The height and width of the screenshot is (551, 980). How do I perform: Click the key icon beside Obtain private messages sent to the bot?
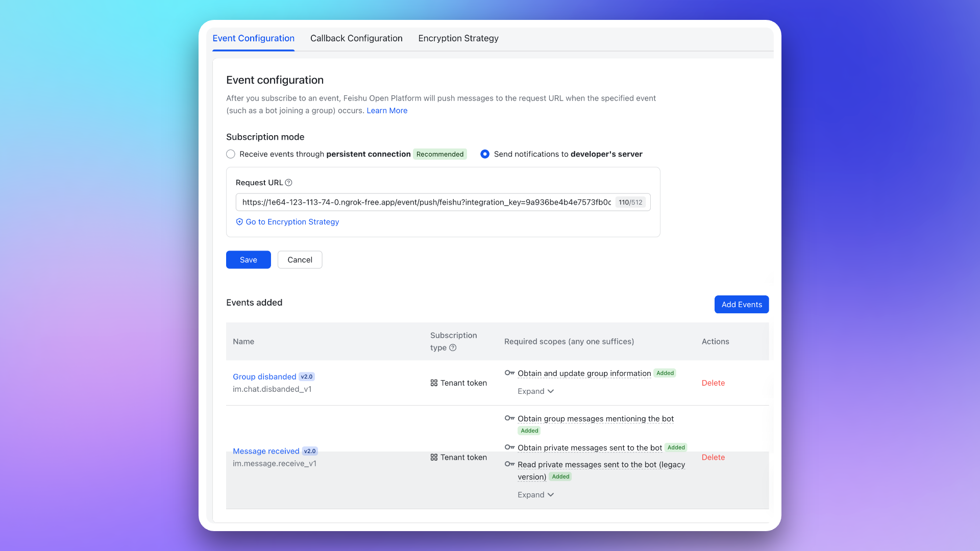pos(509,447)
